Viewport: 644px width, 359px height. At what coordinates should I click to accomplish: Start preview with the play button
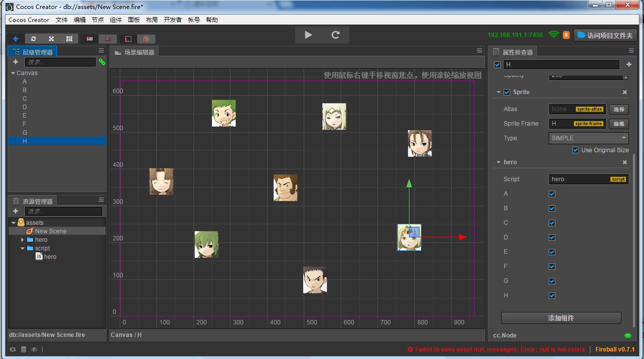[x=308, y=35]
